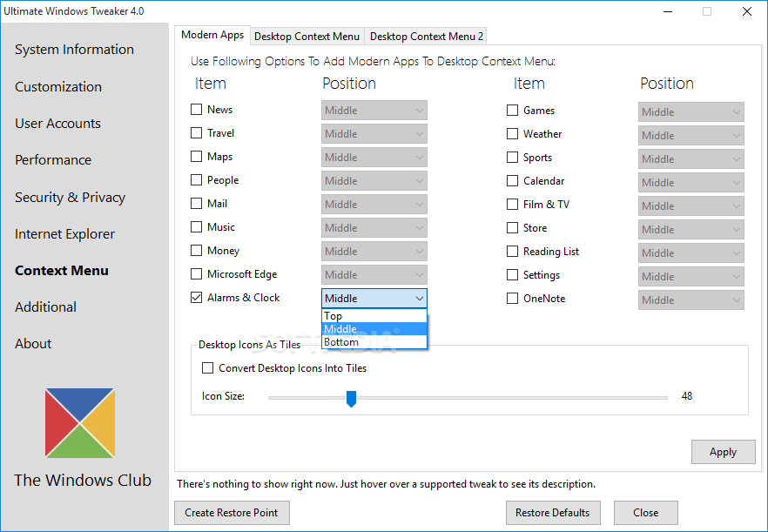This screenshot has width=768, height=532.
Task: Open the Games position dropdown
Action: point(691,111)
